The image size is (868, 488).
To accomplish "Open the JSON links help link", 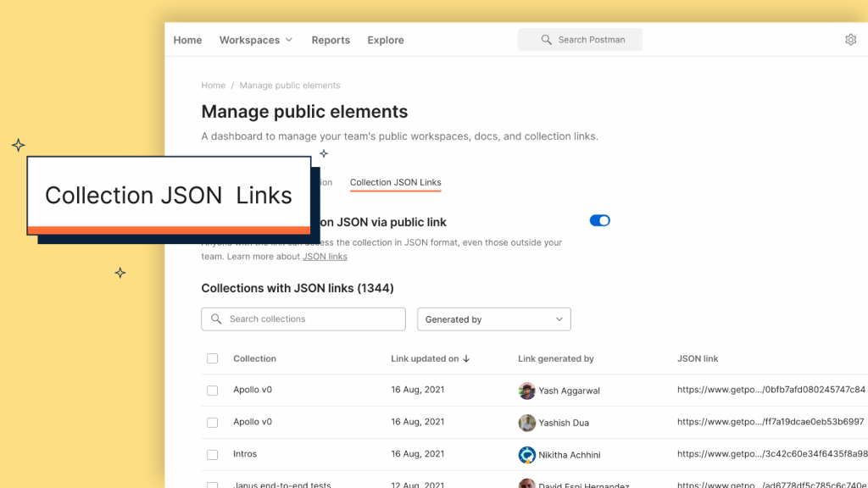I will click(325, 257).
